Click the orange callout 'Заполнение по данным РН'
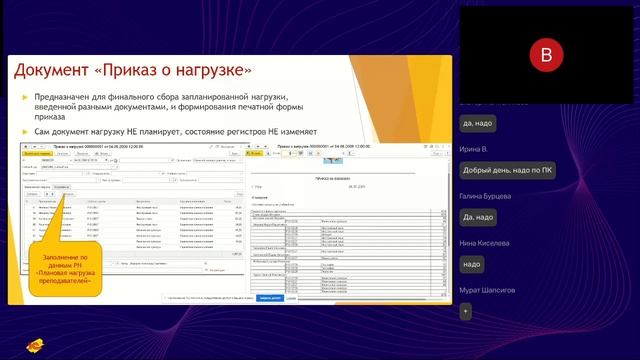This screenshot has height=360, width=640. click(x=65, y=269)
